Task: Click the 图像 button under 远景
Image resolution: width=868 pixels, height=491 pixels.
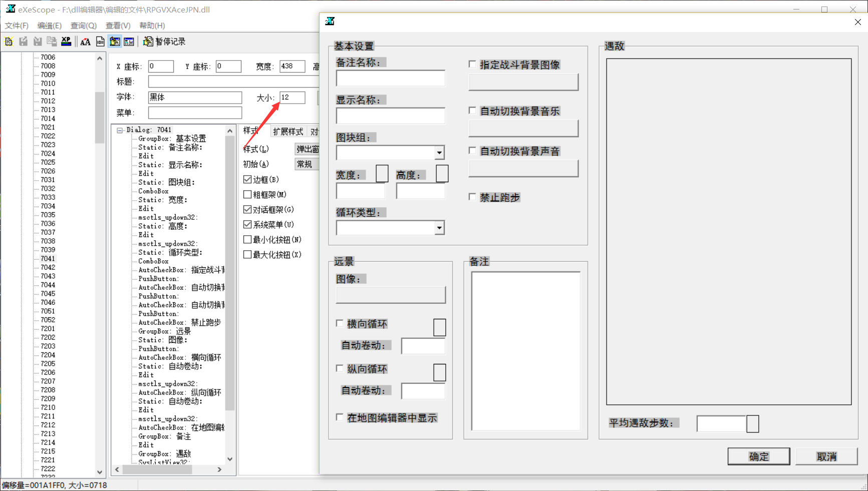Action: click(391, 295)
